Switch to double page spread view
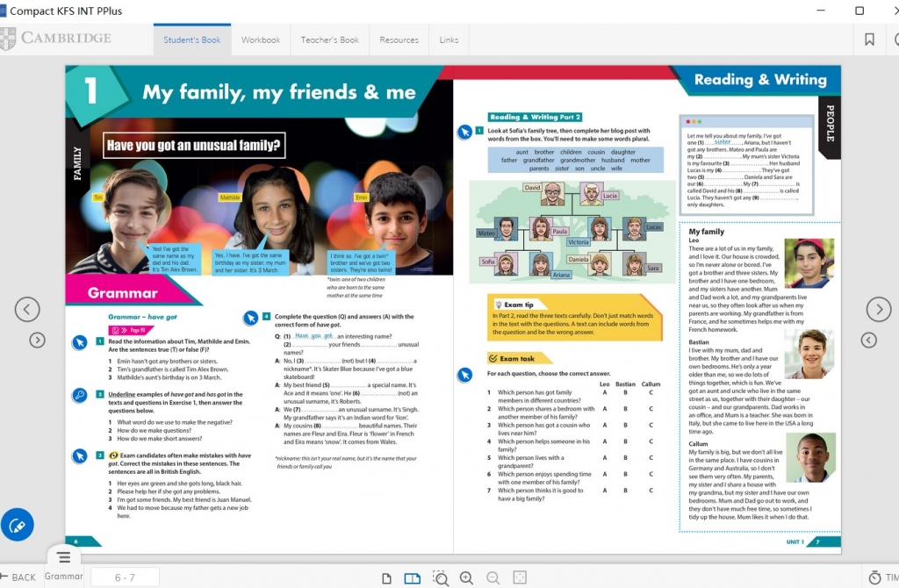 [x=412, y=577]
